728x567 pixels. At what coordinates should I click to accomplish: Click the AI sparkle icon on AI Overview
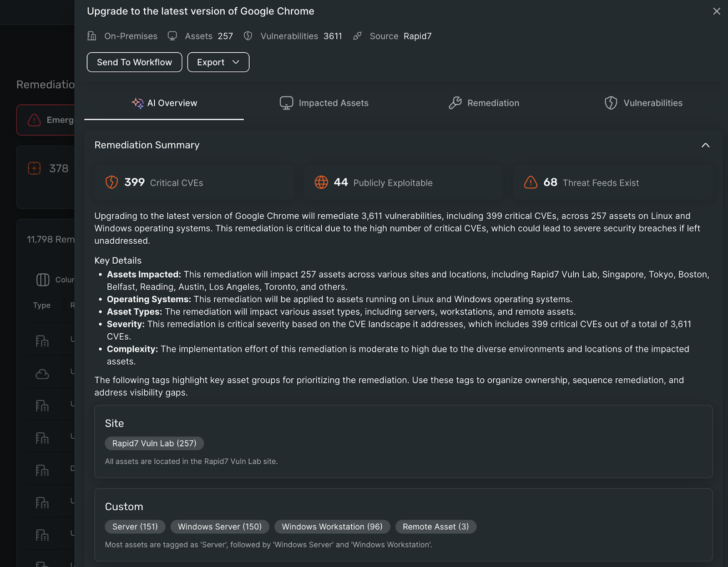click(x=137, y=103)
